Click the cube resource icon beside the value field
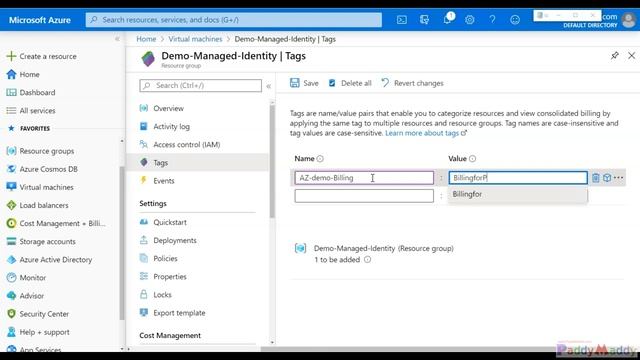640x360 pixels. pos(607,178)
